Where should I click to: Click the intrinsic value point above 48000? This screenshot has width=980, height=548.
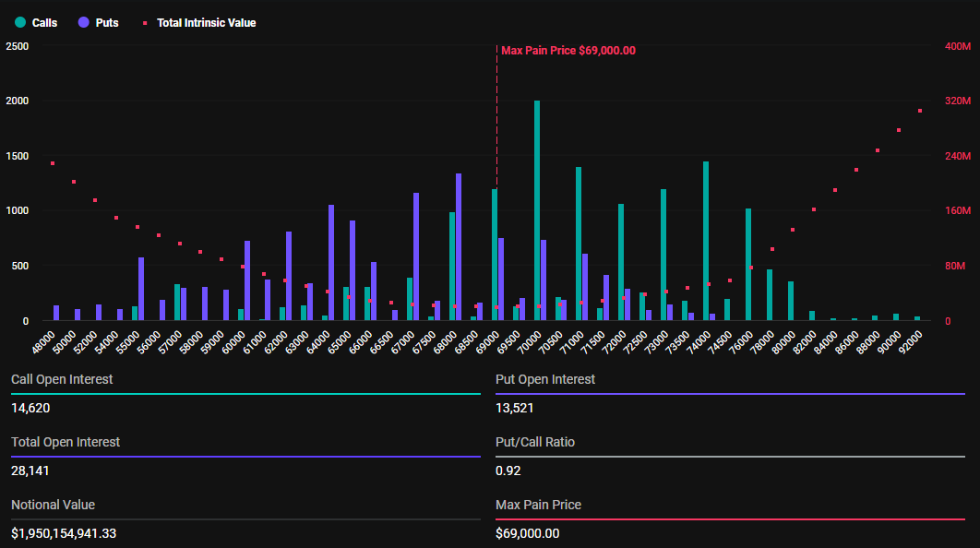53,163
